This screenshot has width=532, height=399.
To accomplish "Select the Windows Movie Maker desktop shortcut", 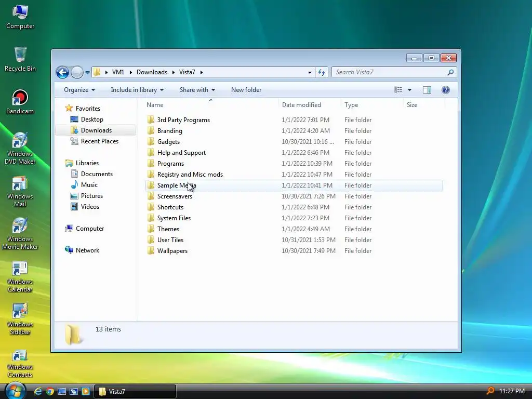I will [20, 234].
